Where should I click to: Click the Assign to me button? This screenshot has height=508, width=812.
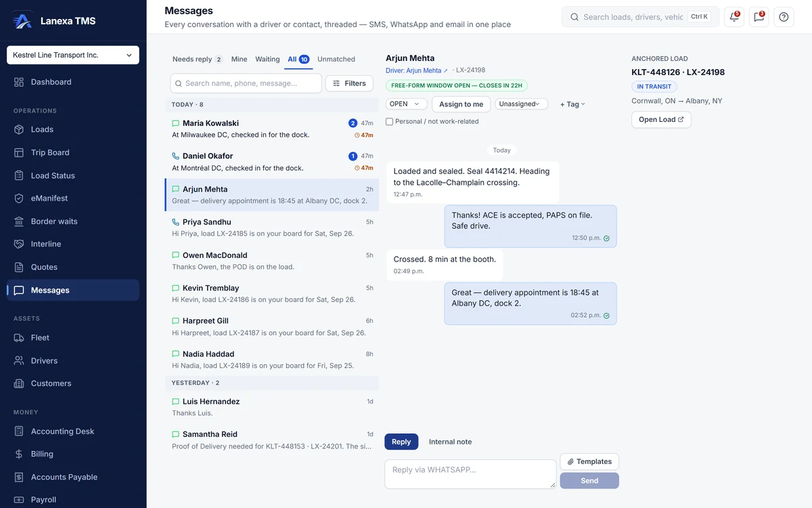point(461,104)
